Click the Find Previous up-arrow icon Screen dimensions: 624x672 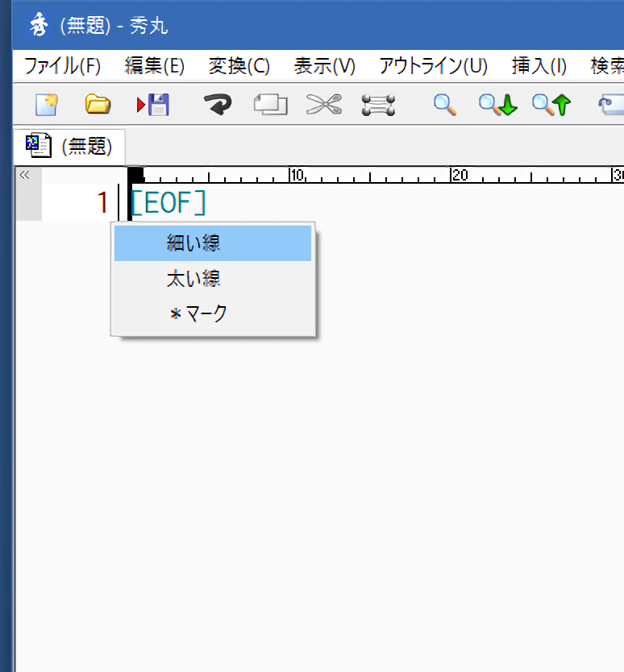551,104
